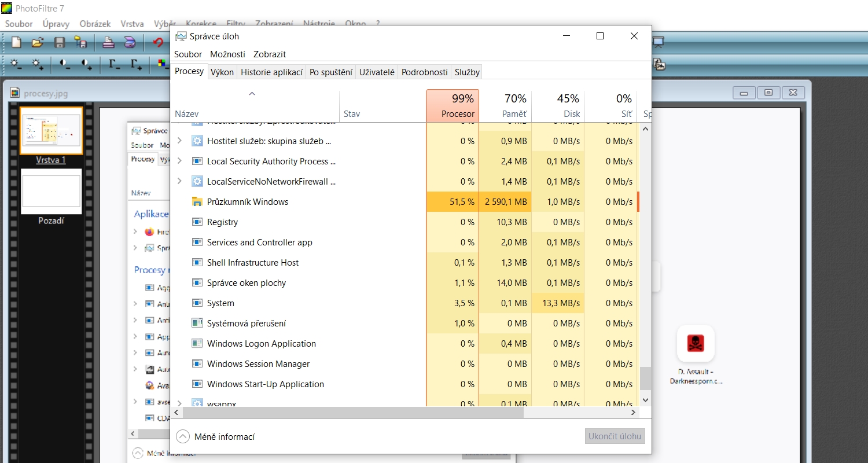Switch to the Výkon tab
The height and width of the screenshot is (463, 868).
tap(222, 72)
